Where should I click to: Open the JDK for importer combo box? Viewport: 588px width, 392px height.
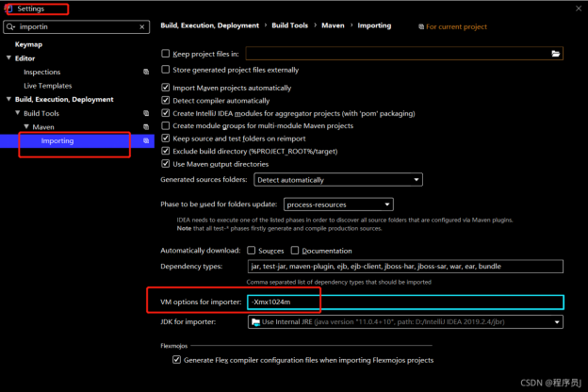[405, 322]
